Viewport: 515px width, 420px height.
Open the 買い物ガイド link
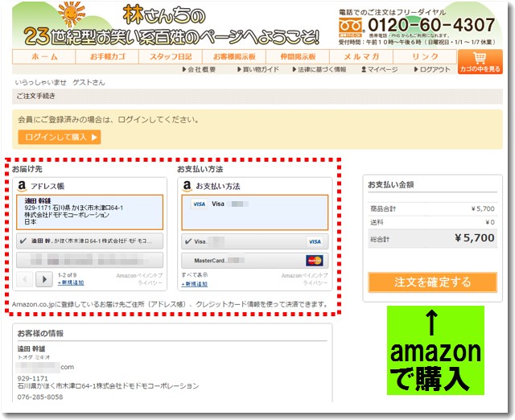pyautogui.click(x=258, y=69)
